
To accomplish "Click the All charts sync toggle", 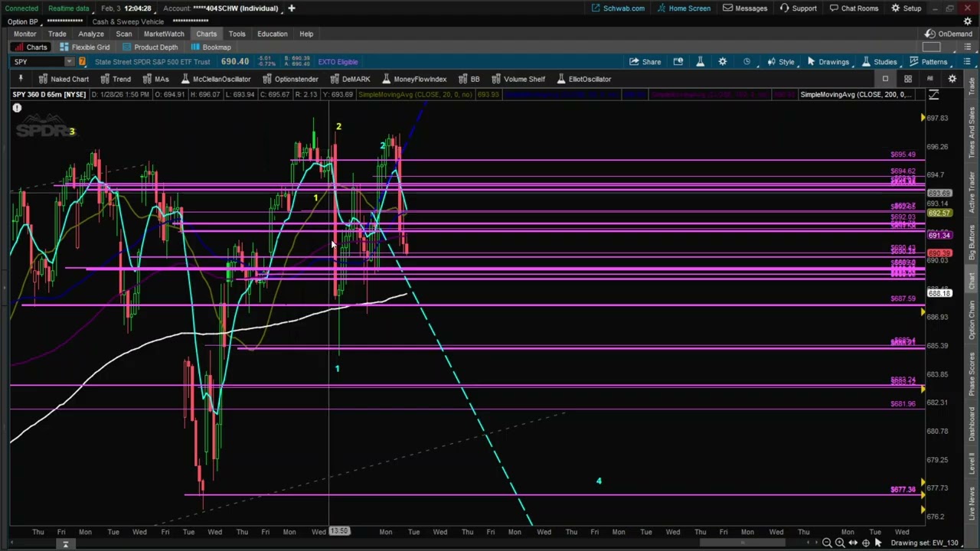I will [x=930, y=79].
